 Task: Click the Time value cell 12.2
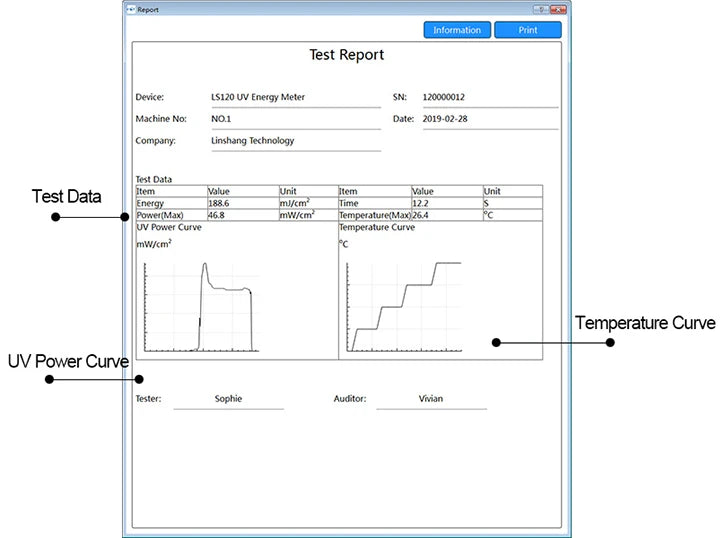(x=446, y=203)
